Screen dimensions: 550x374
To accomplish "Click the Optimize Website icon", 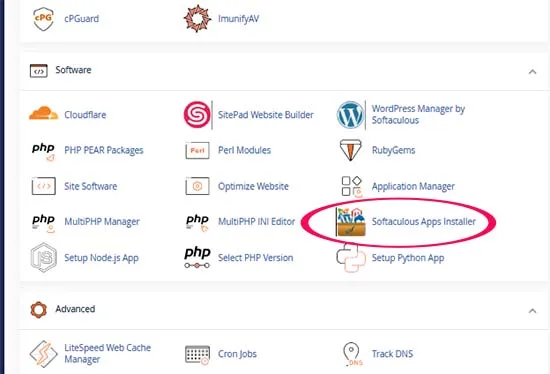I will (x=197, y=186).
